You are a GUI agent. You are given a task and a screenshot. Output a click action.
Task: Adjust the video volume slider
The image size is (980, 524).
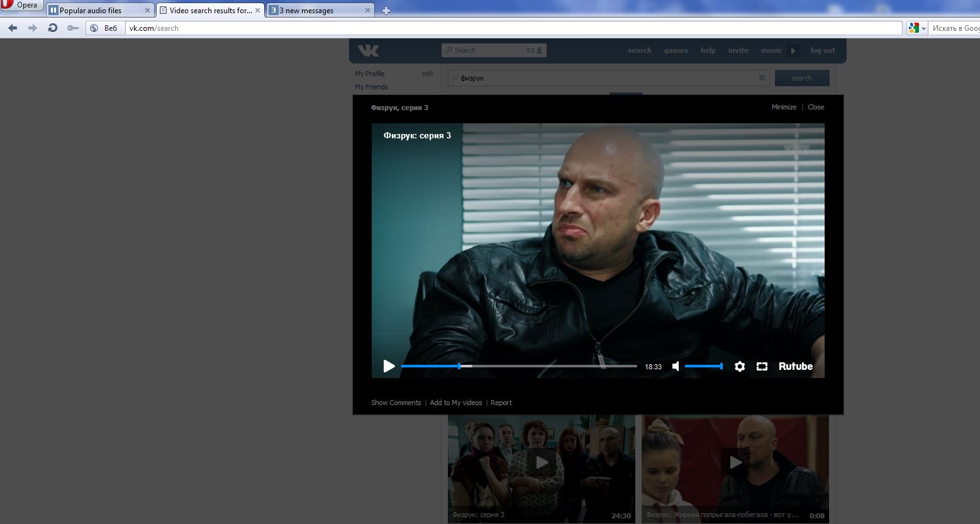703,366
